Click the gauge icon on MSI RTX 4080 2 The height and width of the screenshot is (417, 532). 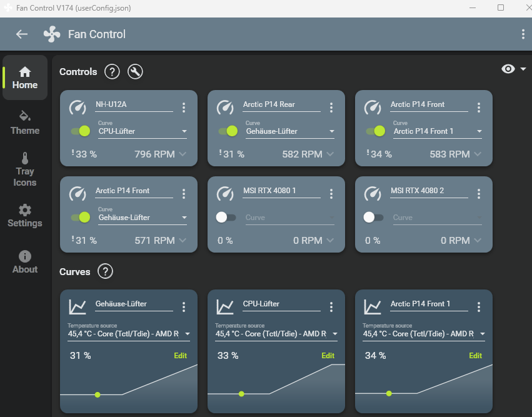pos(373,193)
